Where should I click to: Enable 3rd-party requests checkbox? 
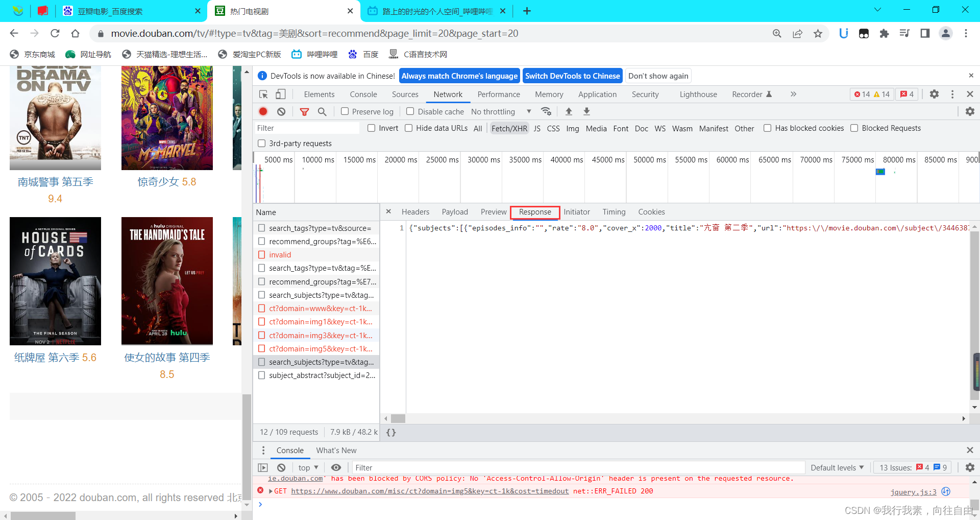[x=262, y=144]
